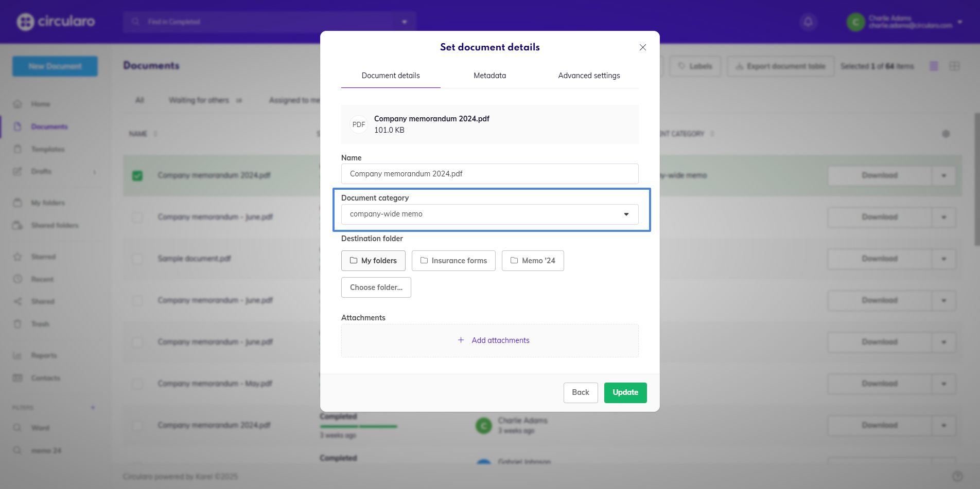980x489 pixels.
Task: Select the Memo '24 destination folder
Action: [533, 261]
